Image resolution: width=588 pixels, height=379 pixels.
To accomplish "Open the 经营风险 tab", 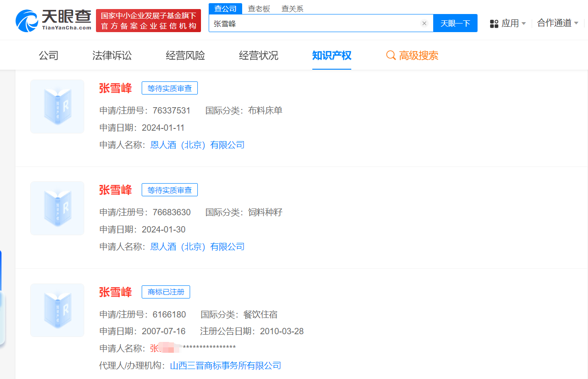I will click(x=185, y=56).
